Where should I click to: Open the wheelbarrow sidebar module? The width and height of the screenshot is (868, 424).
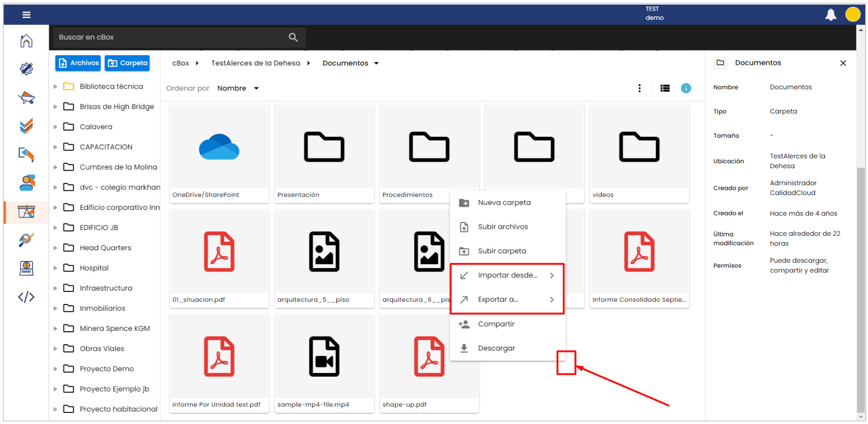point(26,98)
